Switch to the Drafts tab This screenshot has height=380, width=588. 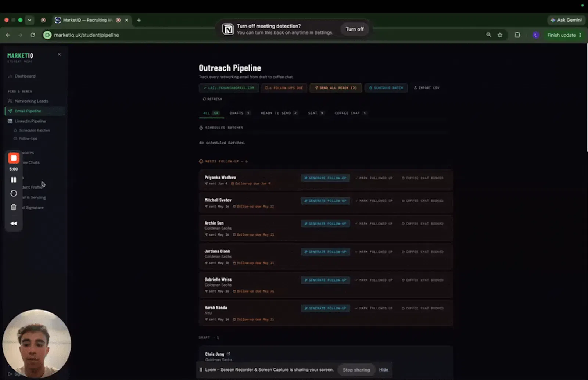pyautogui.click(x=240, y=113)
